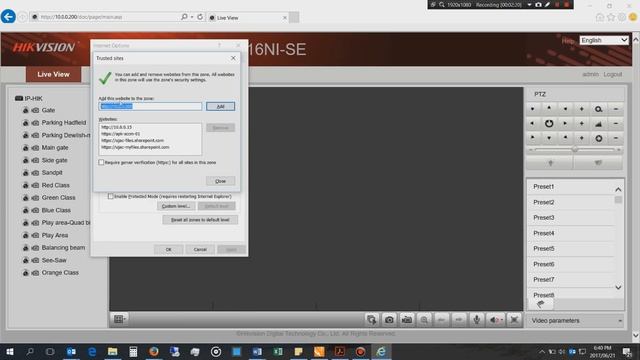The height and width of the screenshot is (360, 640).
Task: Launch Firefox from taskbar
Action: [x=154, y=351]
